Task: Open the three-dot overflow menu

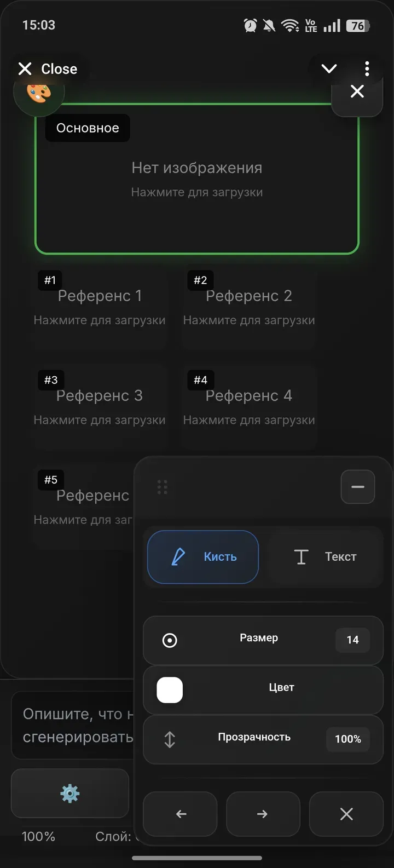Action: click(367, 68)
